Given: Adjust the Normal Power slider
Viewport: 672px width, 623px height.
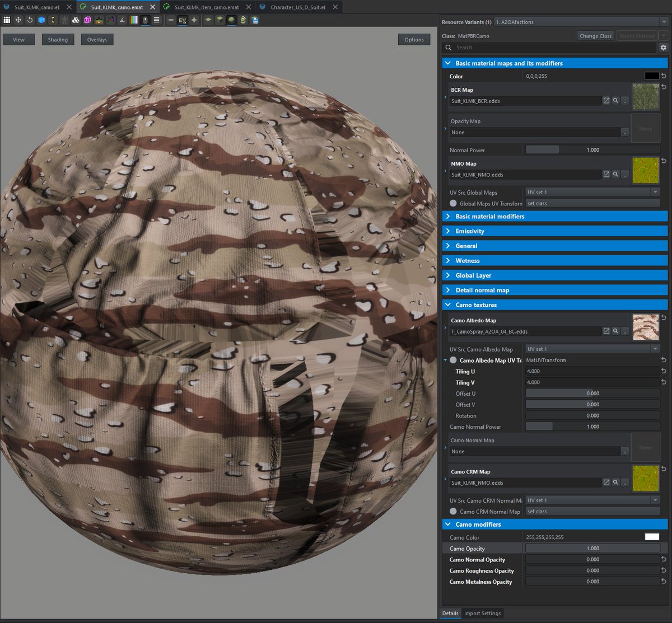Looking at the screenshot, I should click(x=592, y=150).
